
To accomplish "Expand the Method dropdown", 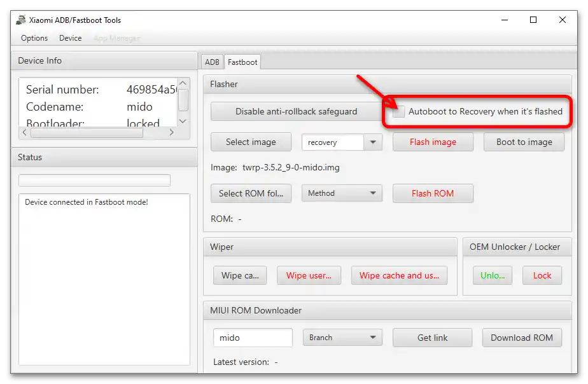I will click(342, 193).
